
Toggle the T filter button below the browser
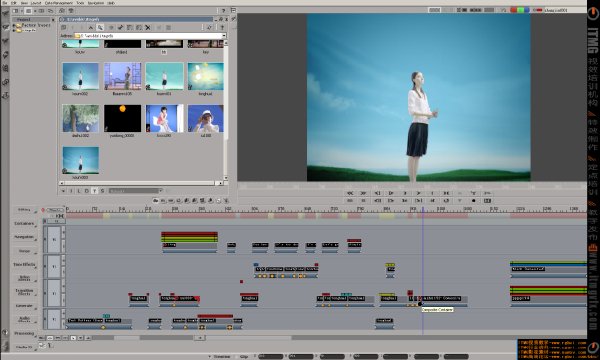(x=95, y=191)
